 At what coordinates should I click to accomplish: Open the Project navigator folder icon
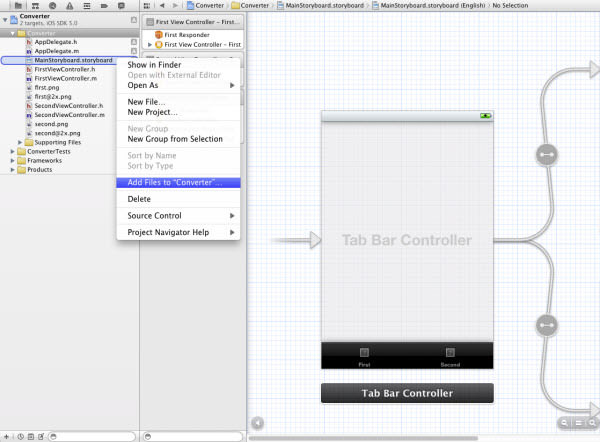pyautogui.click(x=18, y=5)
